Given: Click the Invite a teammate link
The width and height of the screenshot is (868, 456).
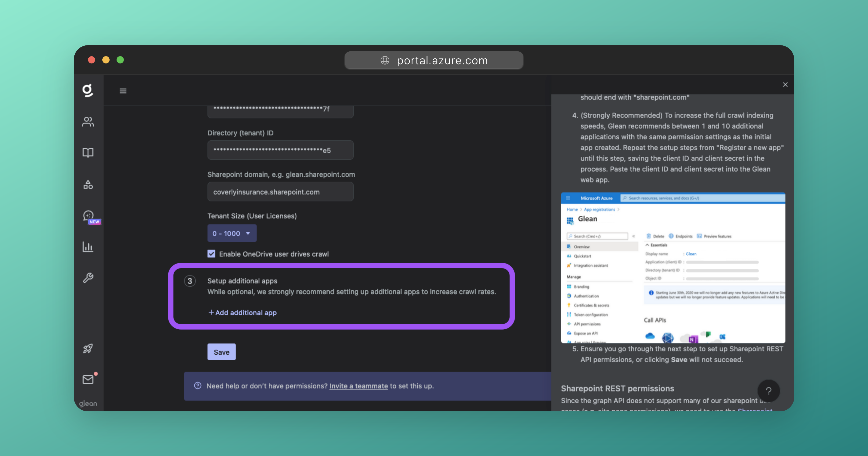Looking at the screenshot, I should click(x=359, y=386).
